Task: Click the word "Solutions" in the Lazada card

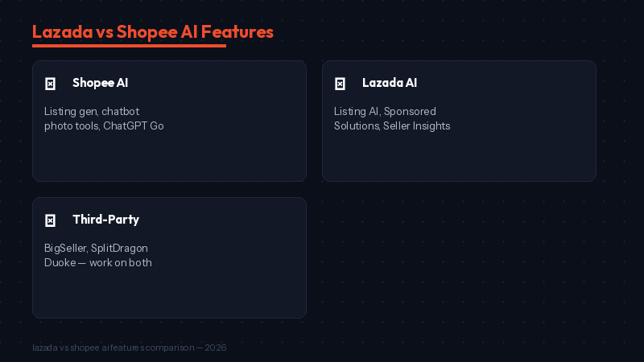Action: (356, 126)
